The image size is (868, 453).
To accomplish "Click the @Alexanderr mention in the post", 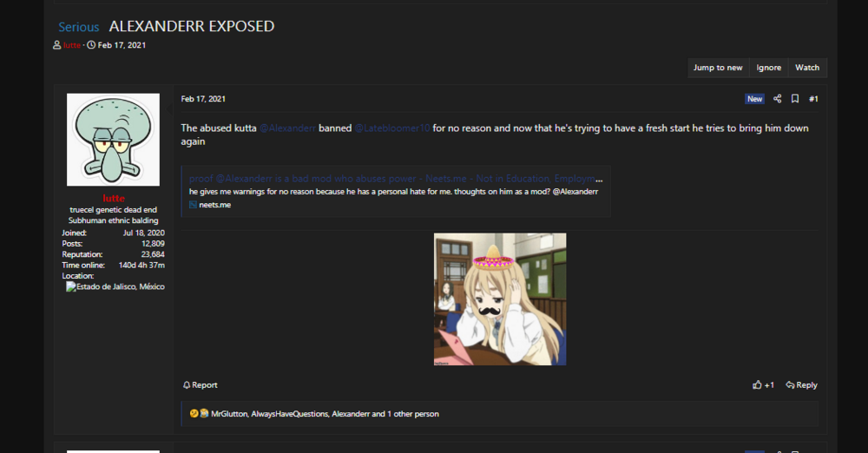I will [x=287, y=128].
